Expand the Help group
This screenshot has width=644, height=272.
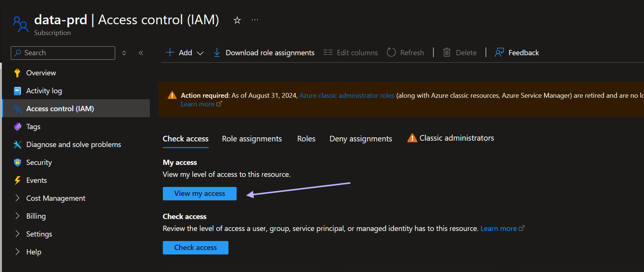[17, 252]
